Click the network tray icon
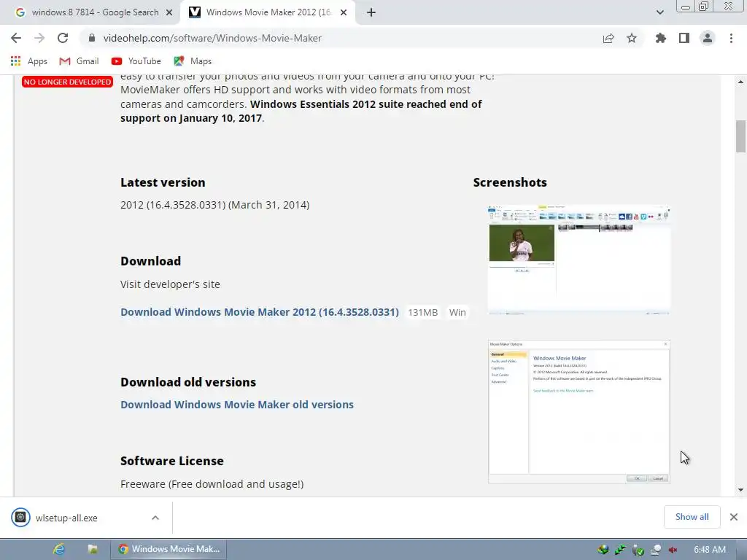Screen dimensions: 747x560 (656, 550)
